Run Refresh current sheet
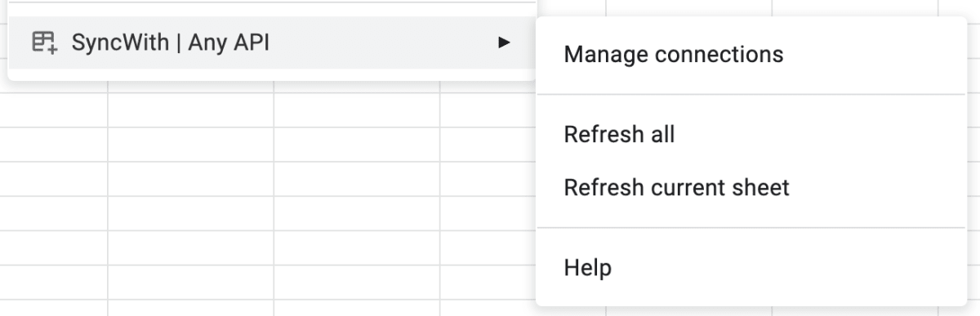This screenshot has width=980, height=316. pos(676,188)
